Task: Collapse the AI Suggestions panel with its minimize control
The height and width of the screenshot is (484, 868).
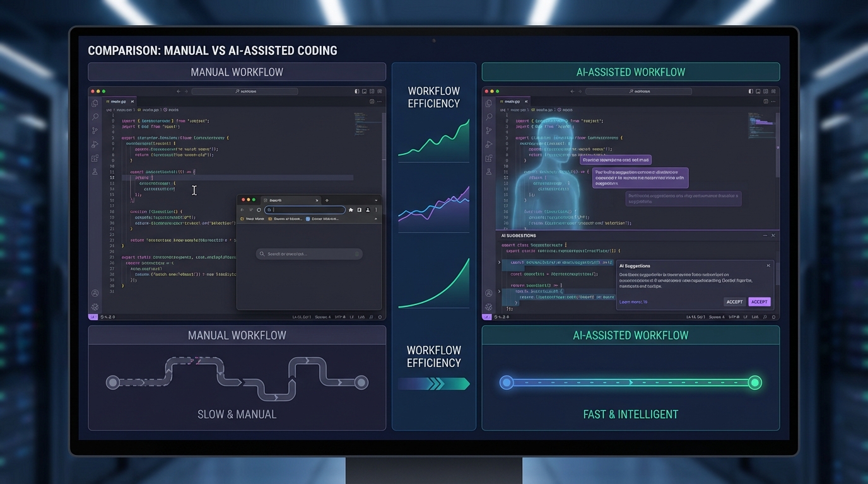Action: pyautogui.click(x=764, y=235)
